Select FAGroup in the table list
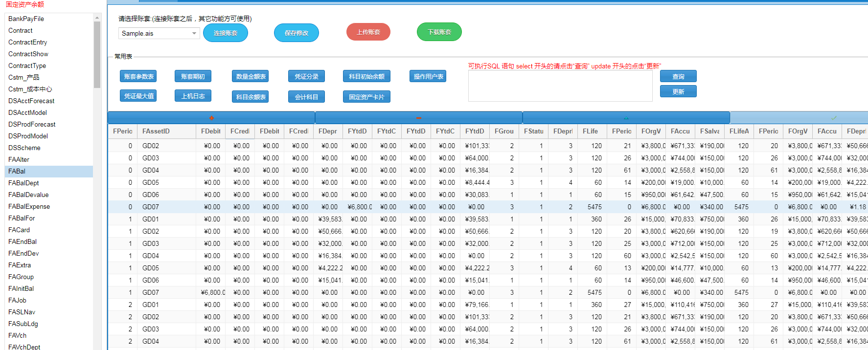This screenshot has height=350, width=868. (x=49, y=277)
